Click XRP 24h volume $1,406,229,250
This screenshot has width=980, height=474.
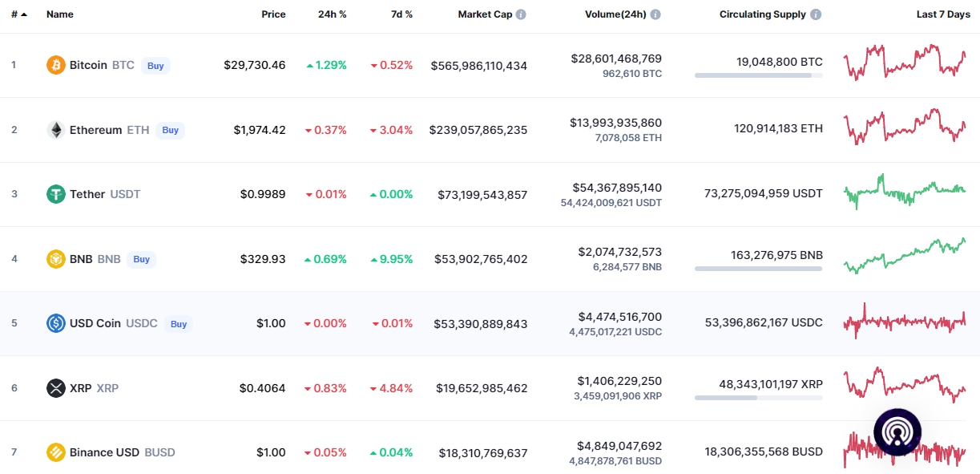point(619,381)
